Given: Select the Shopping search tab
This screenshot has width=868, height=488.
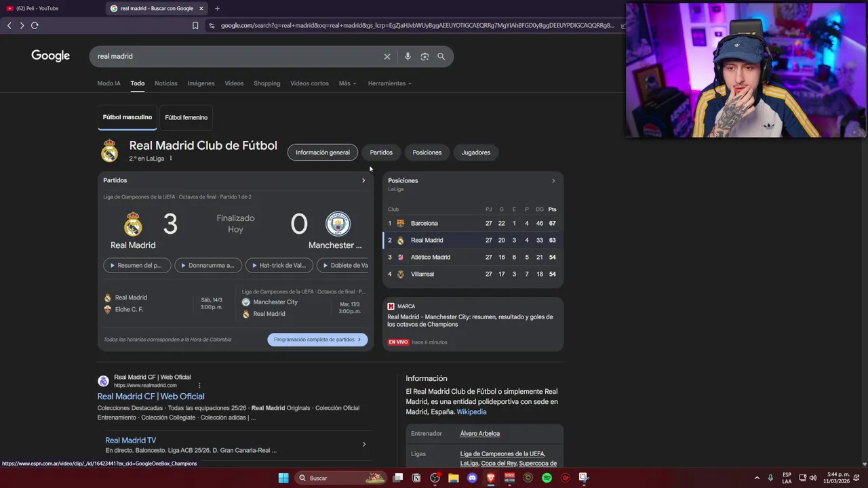Looking at the screenshot, I should click(267, 83).
